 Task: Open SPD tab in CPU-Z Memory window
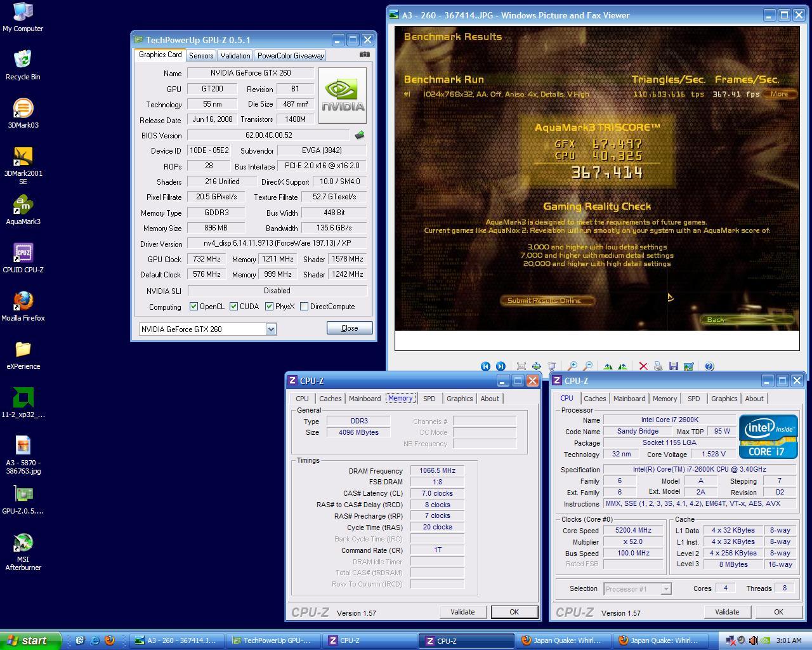[x=429, y=399]
